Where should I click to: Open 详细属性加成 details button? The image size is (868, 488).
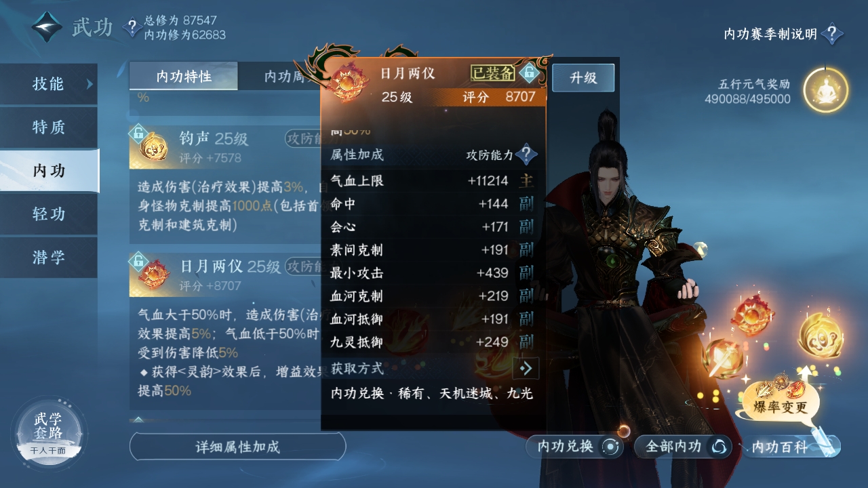pyautogui.click(x=237, y=447)
